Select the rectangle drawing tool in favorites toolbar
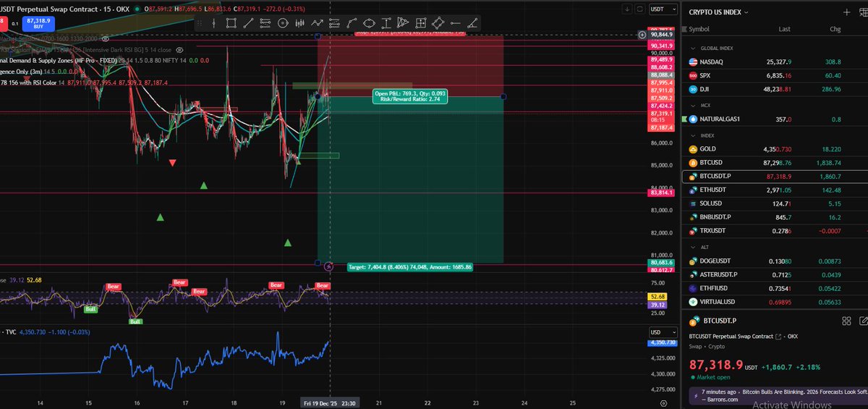 (x=231, y=22)
